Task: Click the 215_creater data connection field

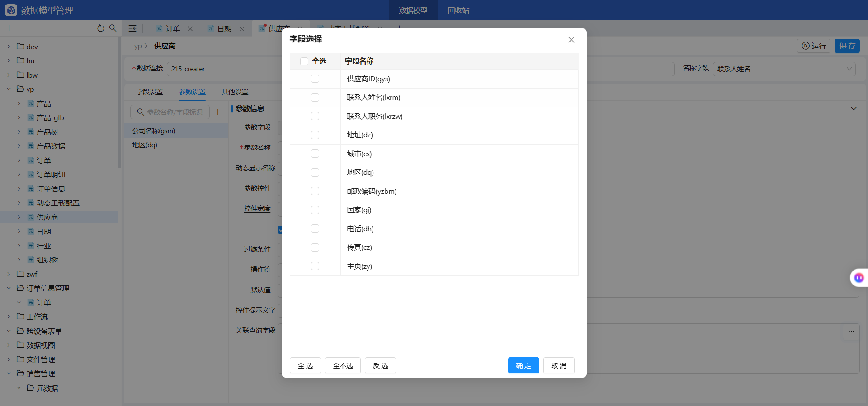Action: [225, 69]
